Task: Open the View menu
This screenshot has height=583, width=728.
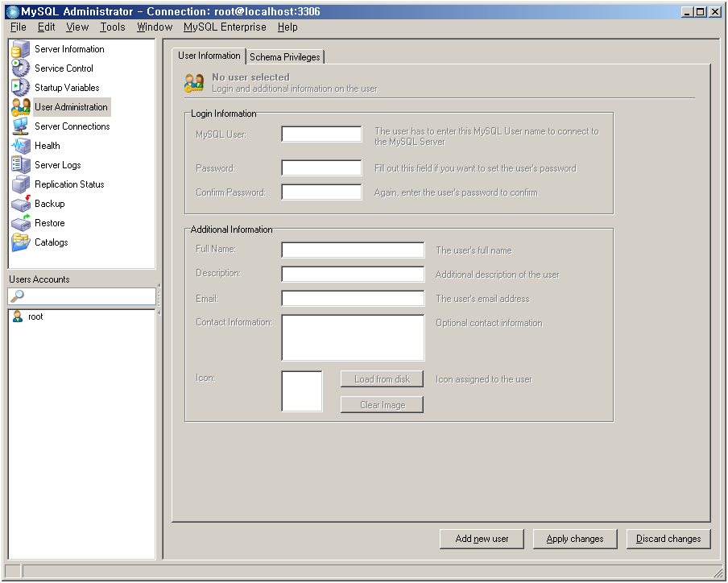Action: click(x=77, y=27)
